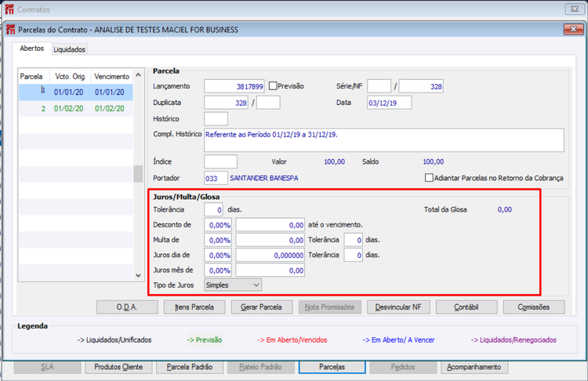This screenshot has width=588, height=381.
Task: Close the Parcelas do Contrato dialog
Action: [573, 29]
